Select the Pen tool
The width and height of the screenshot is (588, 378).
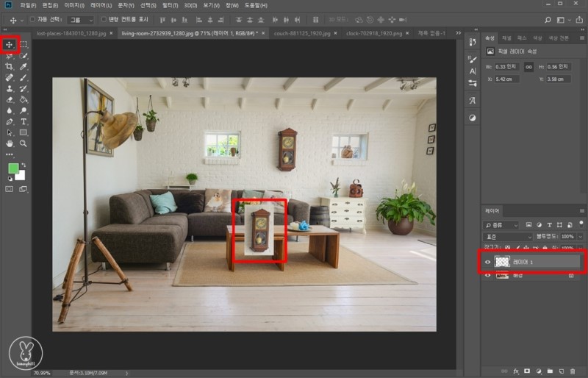[x=10, y=121]
